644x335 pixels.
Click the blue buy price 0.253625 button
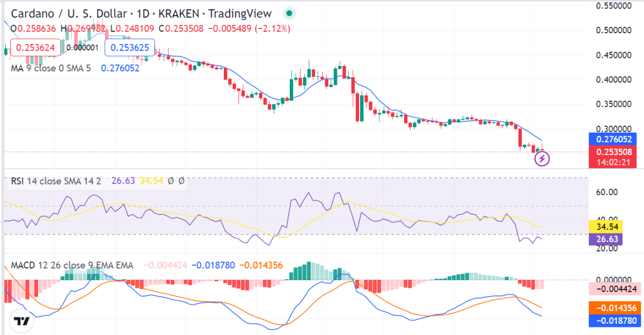[x=130, y=47]
